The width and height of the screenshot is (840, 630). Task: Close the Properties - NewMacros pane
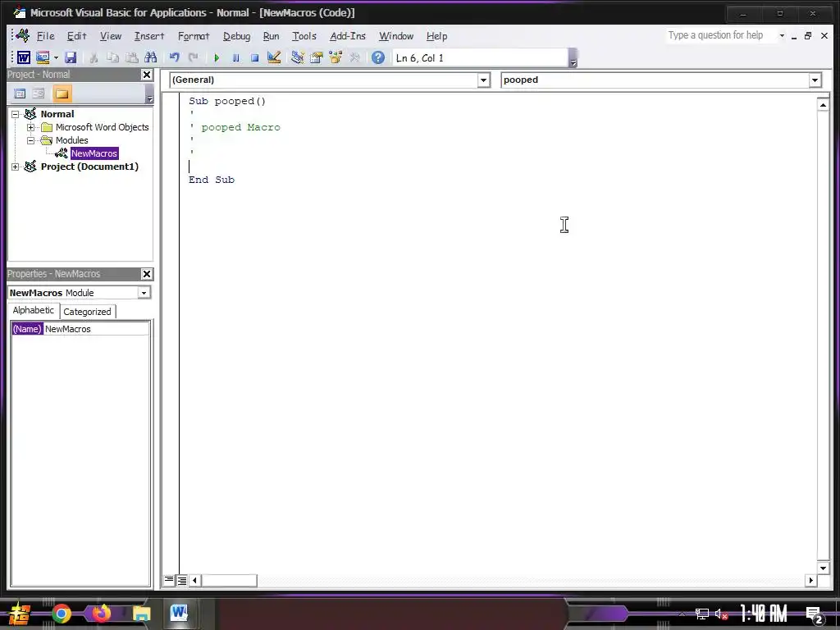coord(147,274)
